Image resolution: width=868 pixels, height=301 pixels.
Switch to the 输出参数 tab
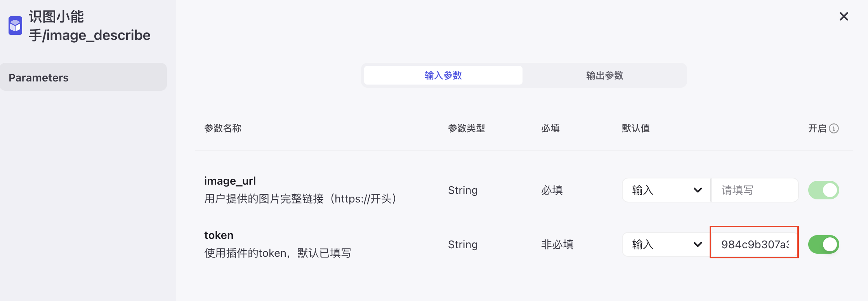coord(604,75)
